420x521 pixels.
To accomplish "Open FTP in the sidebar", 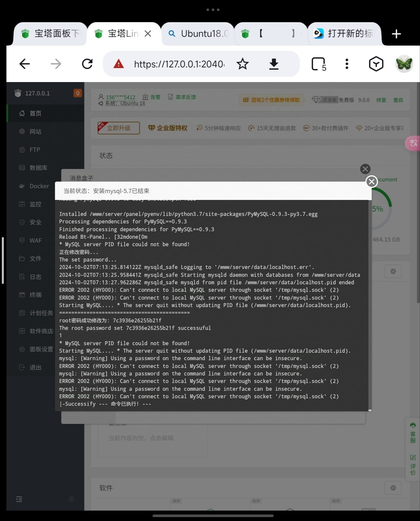I will [35, 150].
